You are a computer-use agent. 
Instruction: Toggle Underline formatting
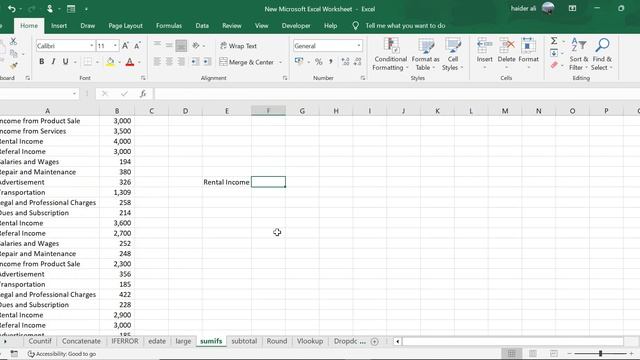[x=65, y=62]
